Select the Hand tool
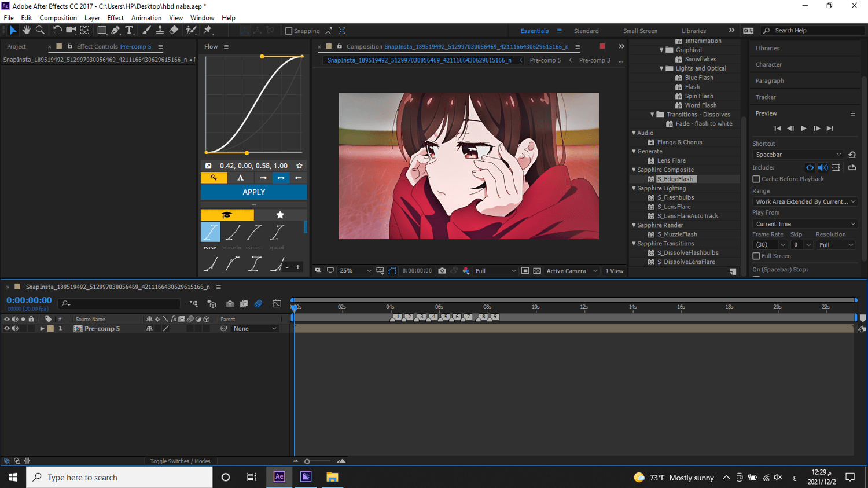This screenshot has height=488, width=868. (x=27, y=30)
